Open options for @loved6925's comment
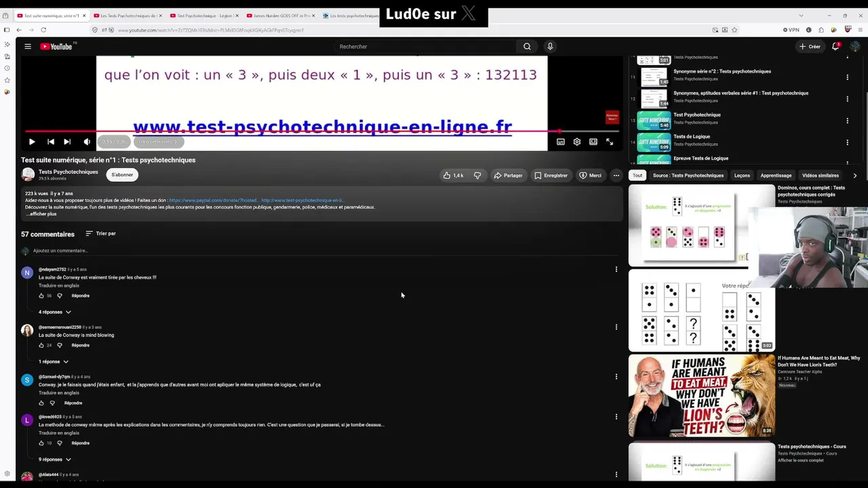Viewport: 868px width, 488px height. (616, 417)
